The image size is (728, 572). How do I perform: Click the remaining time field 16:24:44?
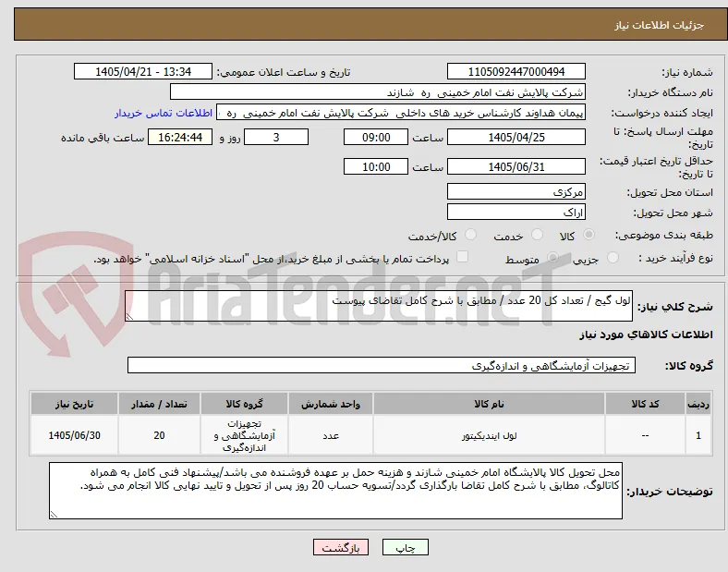[x=180, y=137]
